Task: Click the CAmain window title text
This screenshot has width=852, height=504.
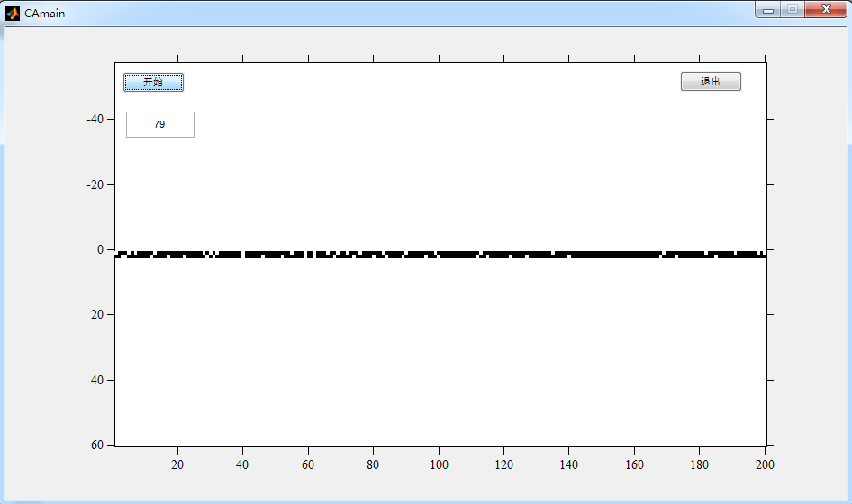Action: pyautogui.click(x=44, y=13)
